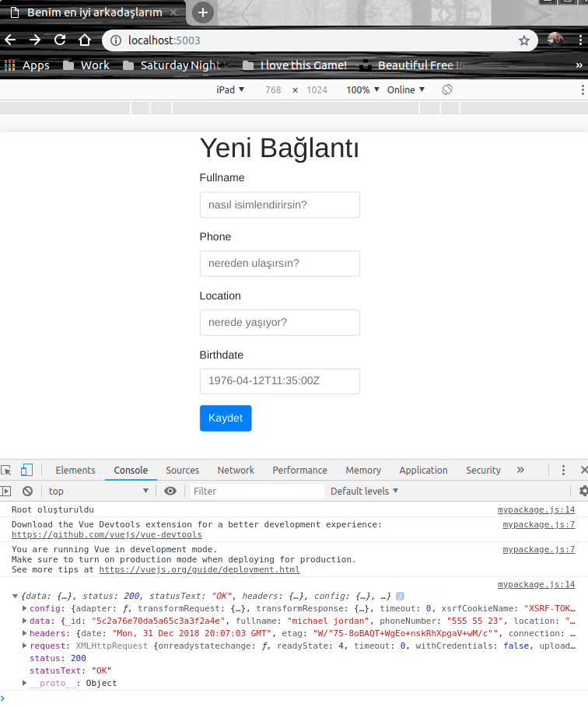This screenshot has height=707, width=588.
Task: Click the rotate device icon
Action: [x=447, y=89]
